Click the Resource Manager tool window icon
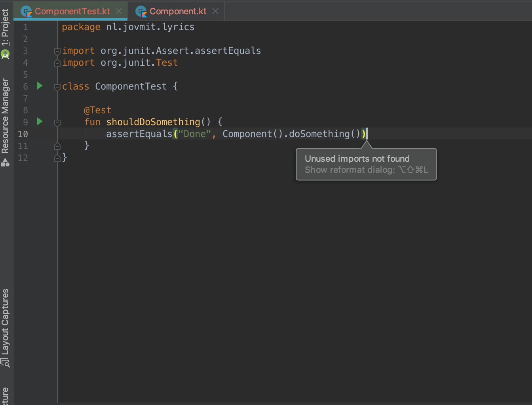Viewport: 532px width, 405px height. pyautogui.click(x=6, y=162)
